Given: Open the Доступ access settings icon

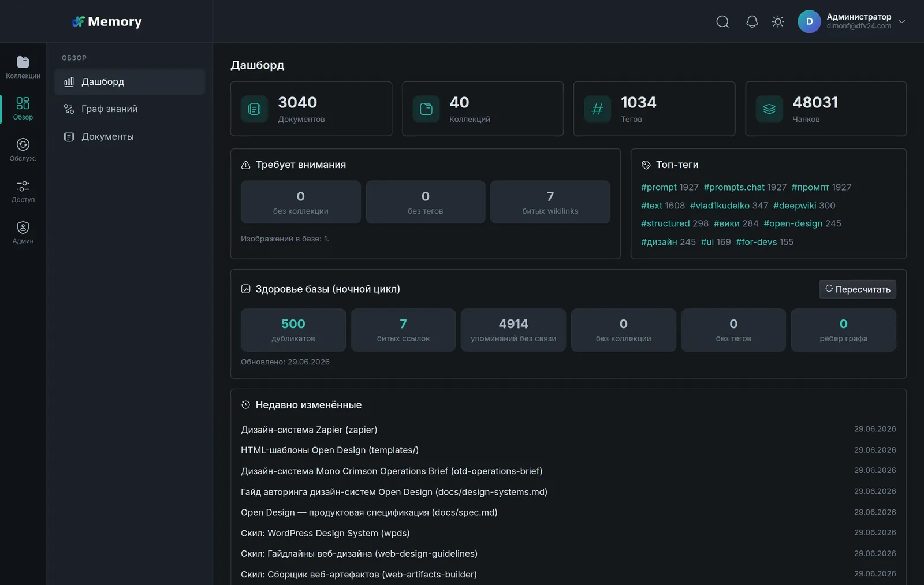Looking at the screenshot, I should pyautogui.click(x=23, y=191).
